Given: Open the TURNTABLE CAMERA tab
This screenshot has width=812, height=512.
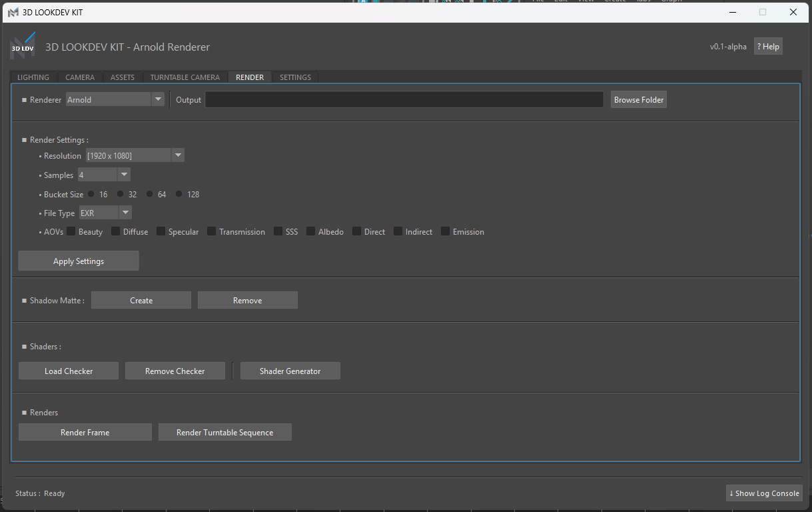Looking at the screenshot, I should 185,77.
